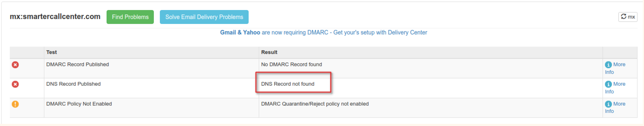The width and height of the screenshot is (644, 126).
Task: Click the Result column header
Action: point(269,52)
